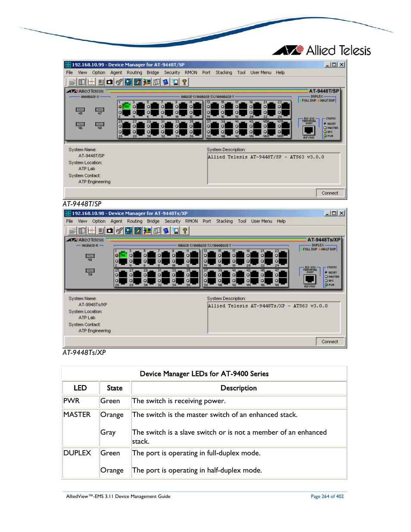411x532 pixels.
Task: Open View menu in AT-9448Ts/XP window
Action: [x=83, y=221]
